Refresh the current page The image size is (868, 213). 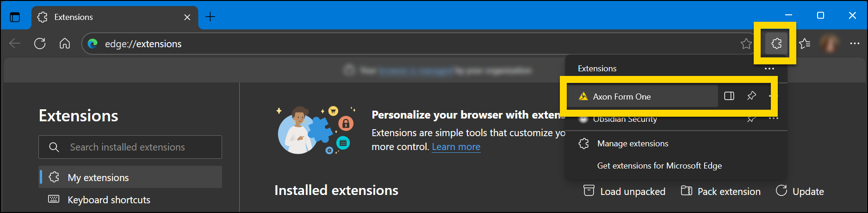(x=40, y=44)
